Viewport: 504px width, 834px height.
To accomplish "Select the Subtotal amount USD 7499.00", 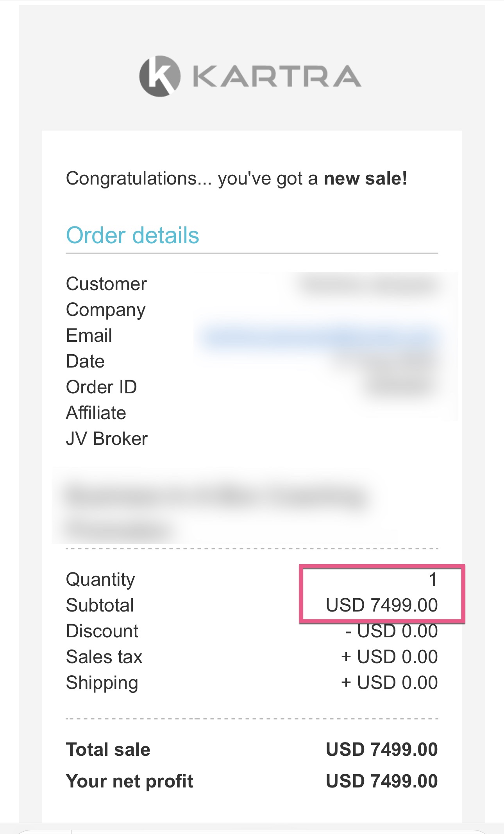I will click(x=381, y=605).
